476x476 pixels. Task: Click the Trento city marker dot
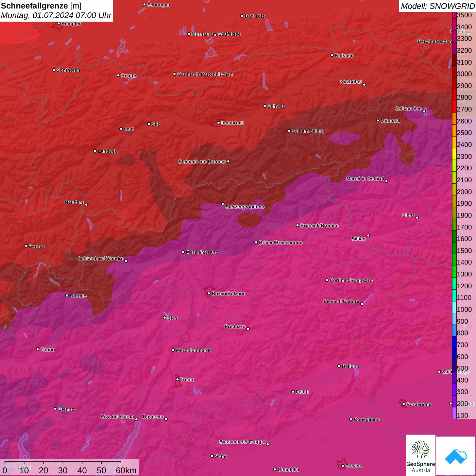[x=177, y=379]
